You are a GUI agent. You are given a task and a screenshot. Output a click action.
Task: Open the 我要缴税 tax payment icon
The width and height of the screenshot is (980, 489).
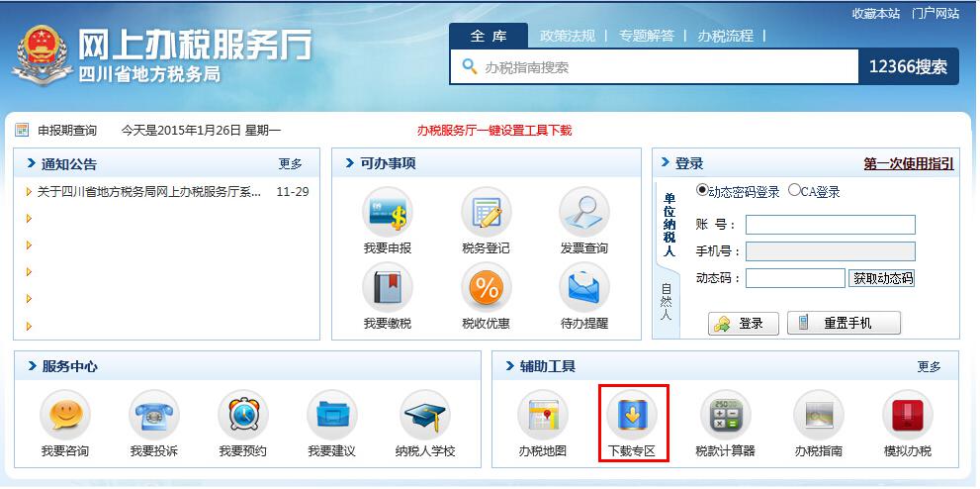tap(388, 288)
